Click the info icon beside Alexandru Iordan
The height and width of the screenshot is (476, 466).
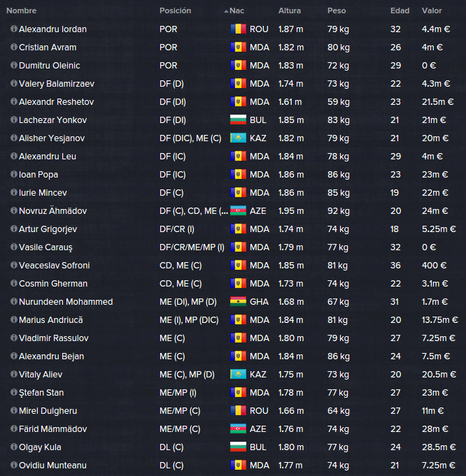click(14, 29)
